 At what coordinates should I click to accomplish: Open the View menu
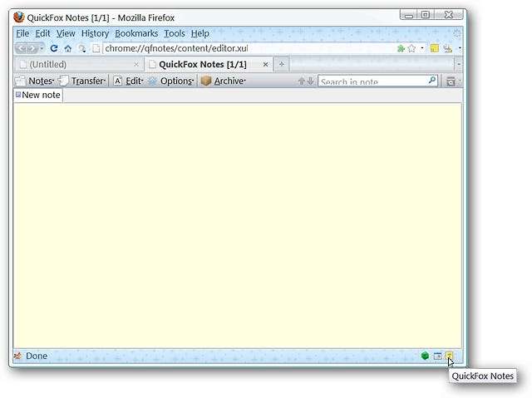pos(66,33)
